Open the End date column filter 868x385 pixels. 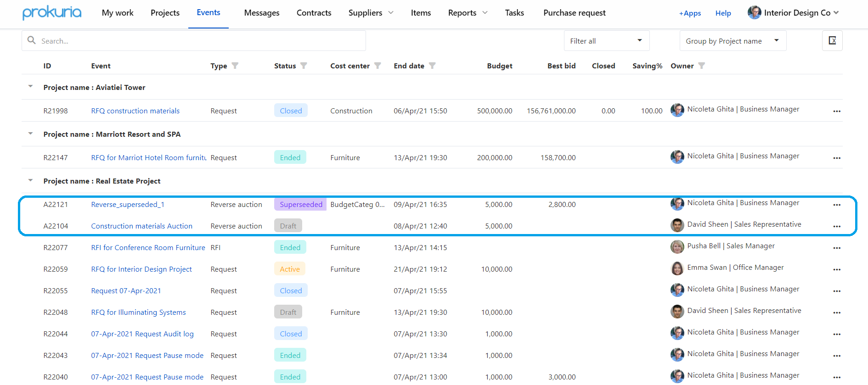tap(432, 66)
